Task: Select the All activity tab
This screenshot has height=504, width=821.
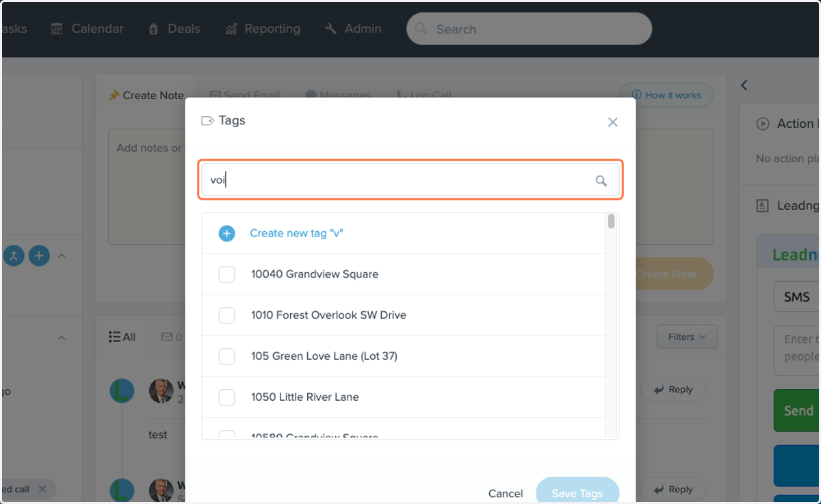Action: point(122,337)
